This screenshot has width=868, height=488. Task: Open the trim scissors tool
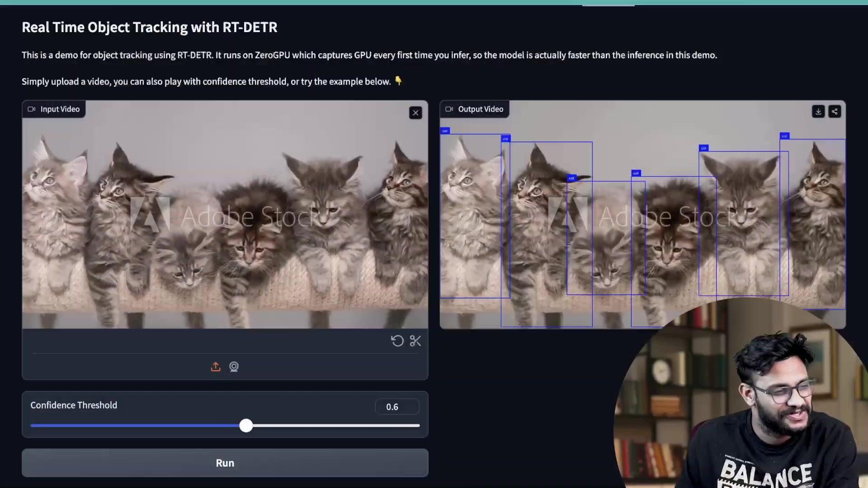(x=415, y=341)
